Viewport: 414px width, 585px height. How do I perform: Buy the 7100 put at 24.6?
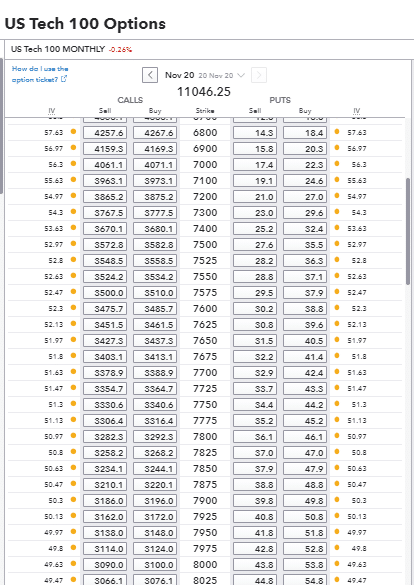pyautogui.click(x=305, y=181)
